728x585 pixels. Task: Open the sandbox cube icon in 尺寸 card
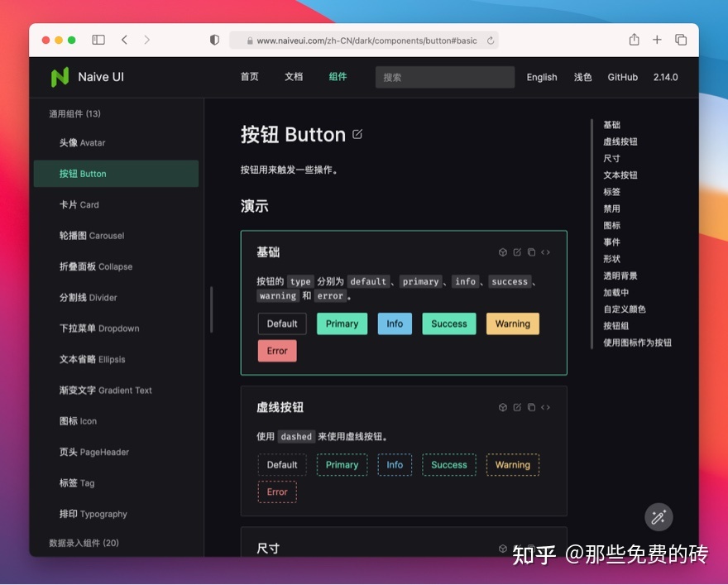click(x=503, y=549)
